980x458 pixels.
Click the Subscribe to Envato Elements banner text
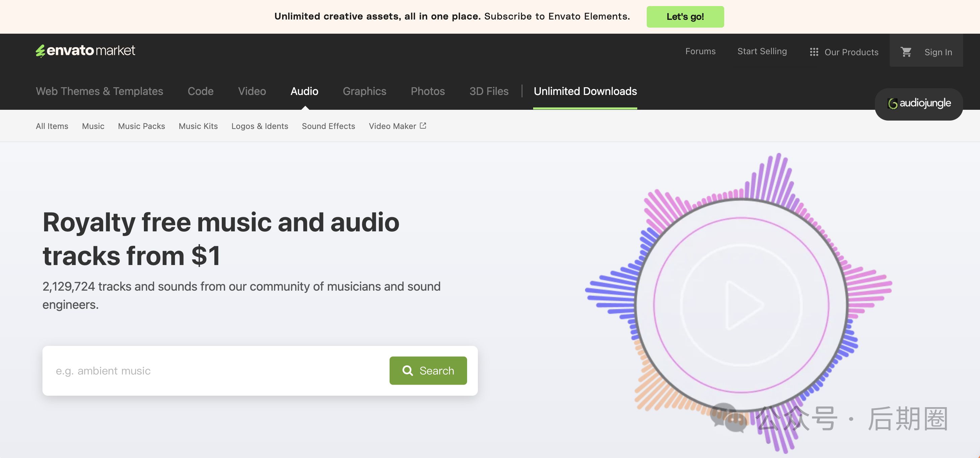click(x=557, y=17)
